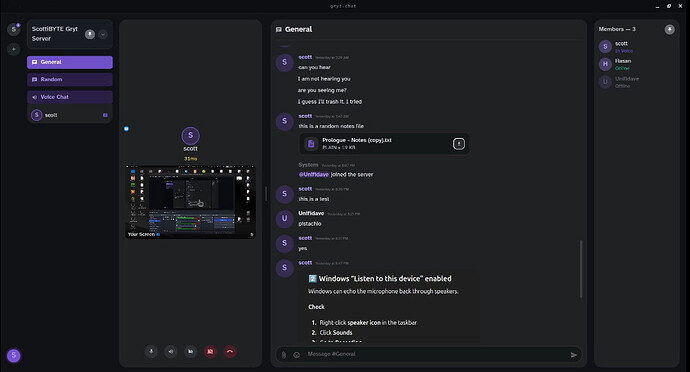Screen dimensions: 690x372
Task: Click screen-share indicator beside scott in voice list
Action: tap(105, 115)
